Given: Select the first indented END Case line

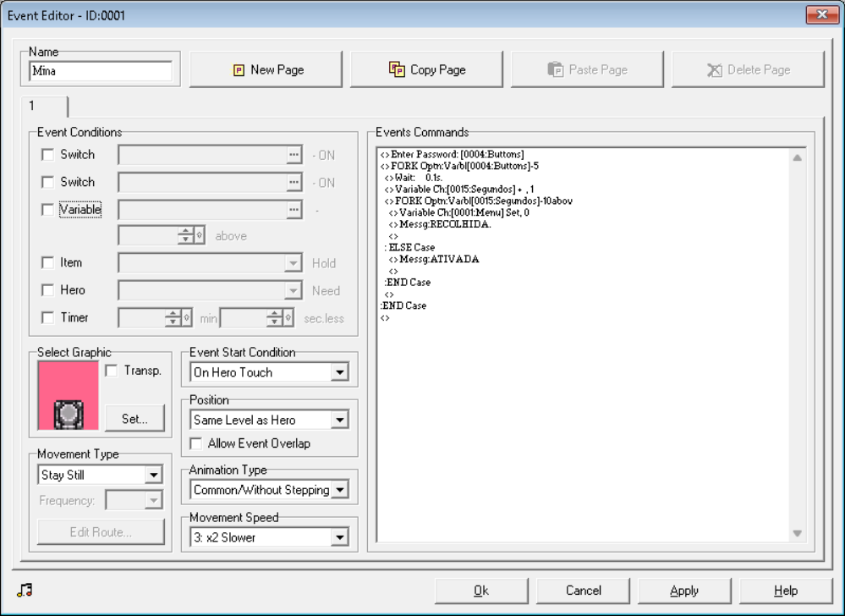Looking at the screenshot, I should (408, 283).
